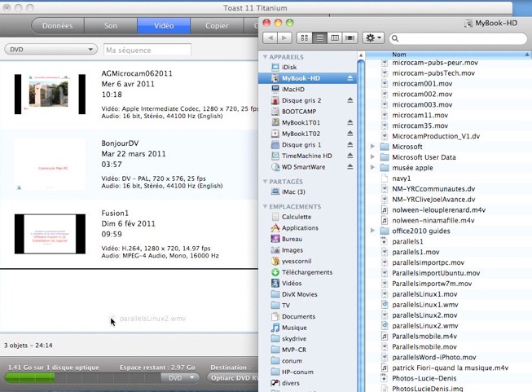
Task: Open the Finder gear action menu
Action: click(x=373, y=38)
